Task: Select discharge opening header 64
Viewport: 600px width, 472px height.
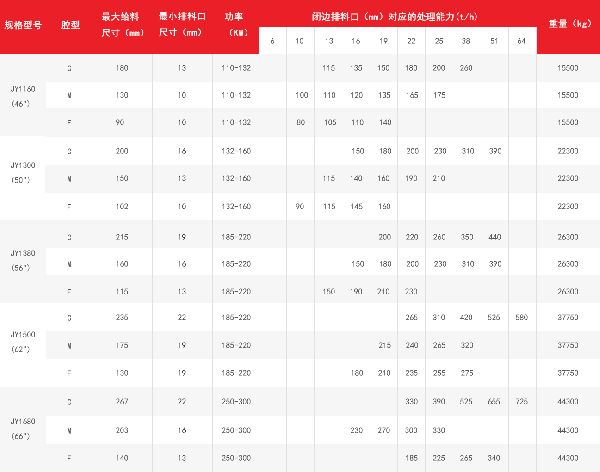Action: tap(522, 41)
